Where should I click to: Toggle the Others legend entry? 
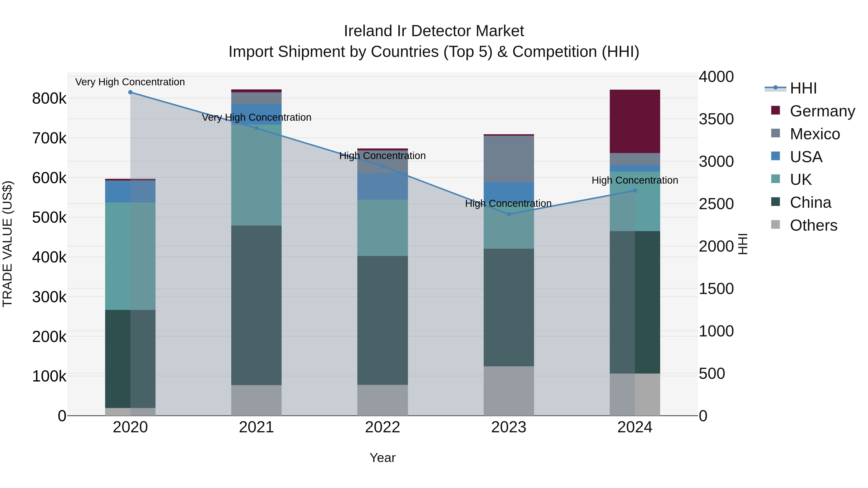click(x=804, y=225)
